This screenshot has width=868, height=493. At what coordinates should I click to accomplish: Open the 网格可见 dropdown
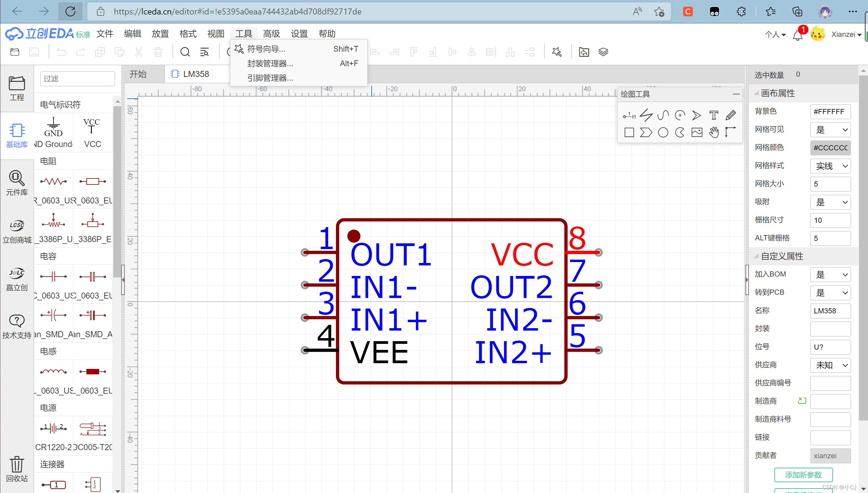(x=830, y=130)
